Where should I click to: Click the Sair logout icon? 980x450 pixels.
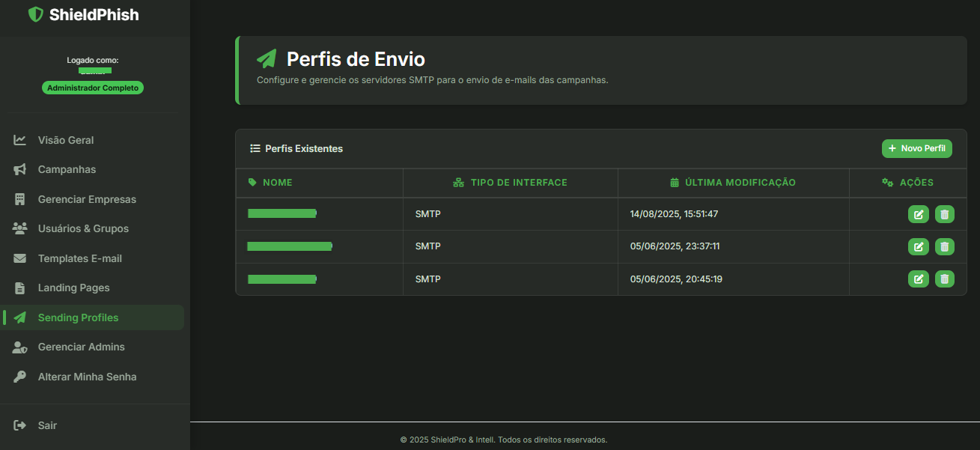tap(19, 425)
